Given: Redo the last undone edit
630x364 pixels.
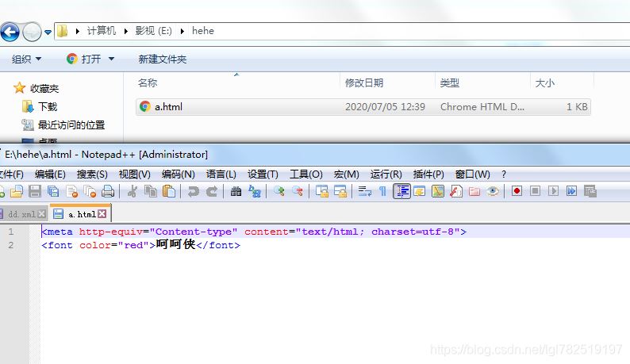Looking at the screenshot, I should click(x=212, y=191).
